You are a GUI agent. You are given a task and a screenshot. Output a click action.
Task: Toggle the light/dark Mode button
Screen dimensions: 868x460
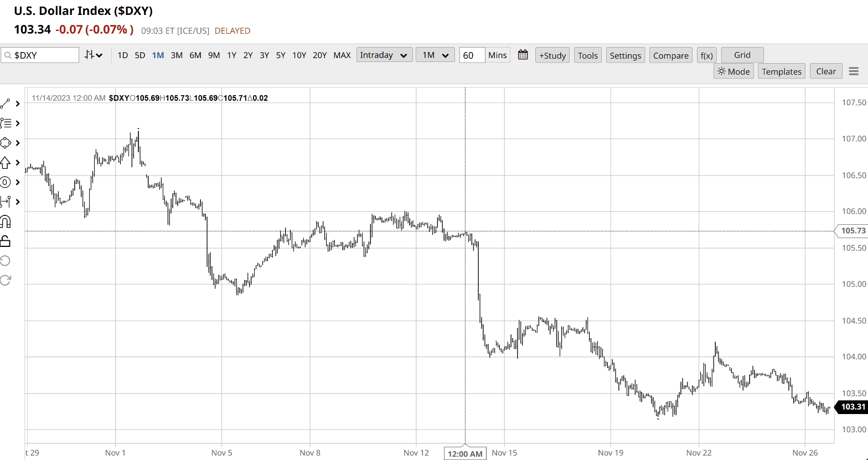(x=733, y=71)
